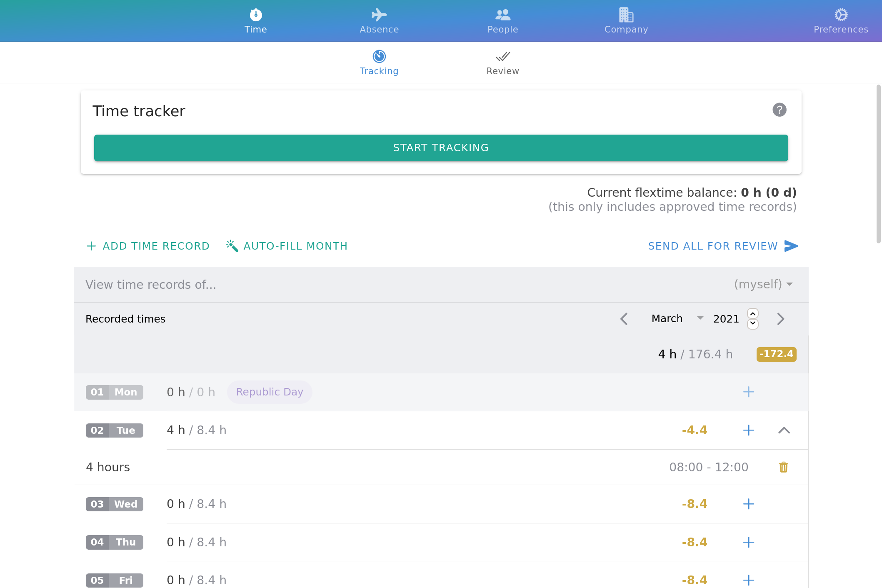882x588 pixels.
Task: Click the 08:00 - 12:00 time range
Action: coord(709,467)
